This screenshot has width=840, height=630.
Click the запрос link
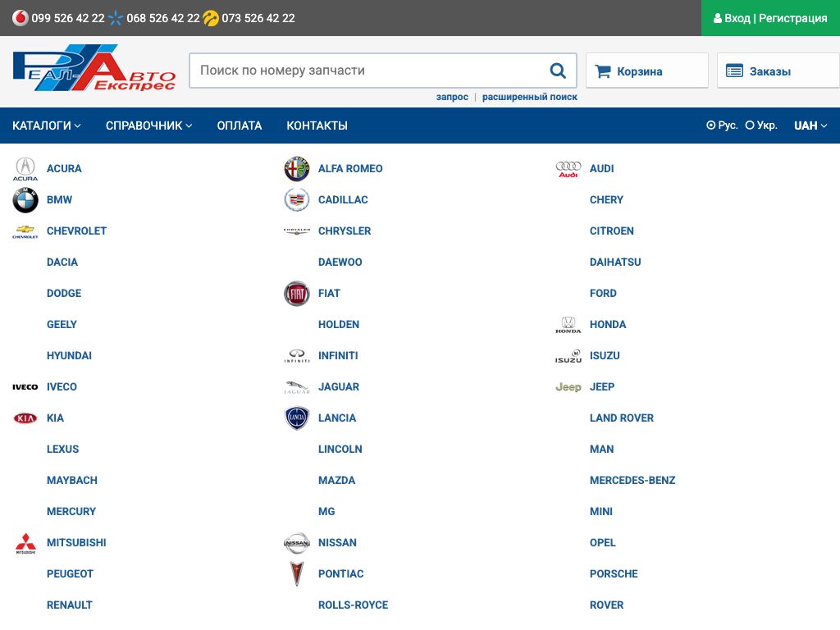click(x=452, y=97)
